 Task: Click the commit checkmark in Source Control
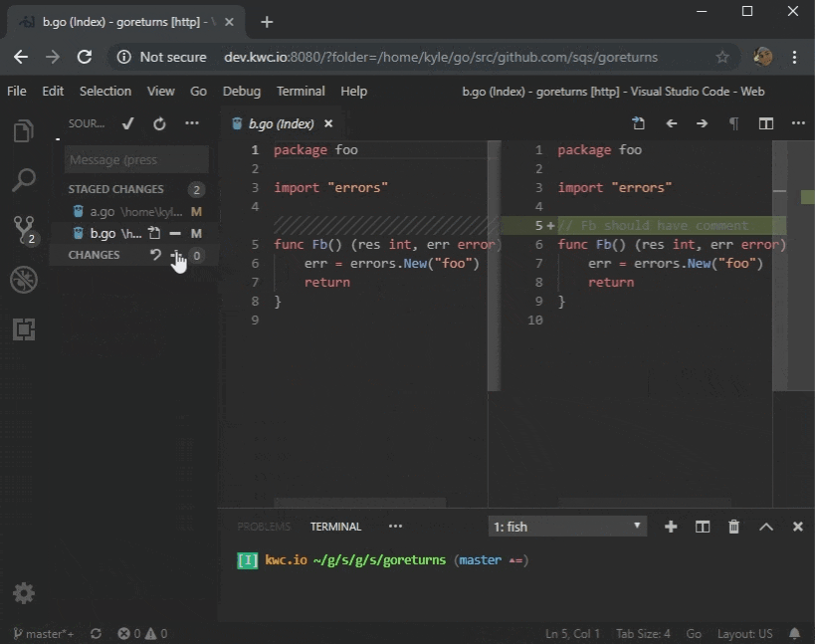[127, 124]
